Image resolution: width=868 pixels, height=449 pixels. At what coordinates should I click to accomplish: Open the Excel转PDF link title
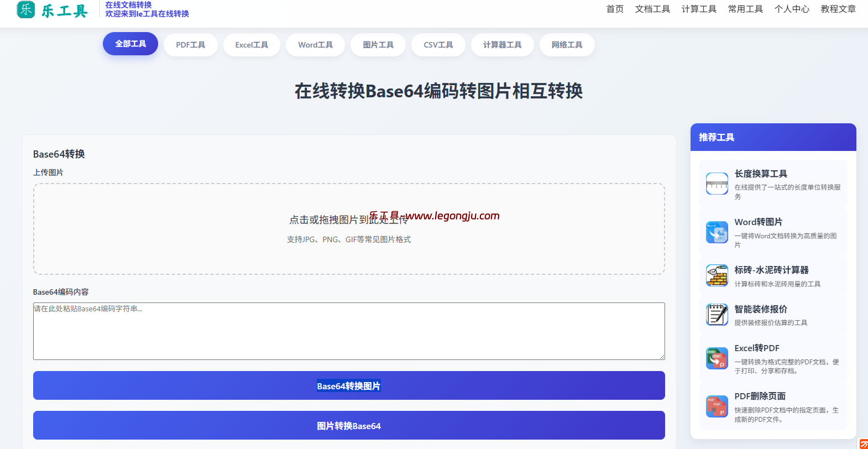pyautogui.click(x=757, y=348)
